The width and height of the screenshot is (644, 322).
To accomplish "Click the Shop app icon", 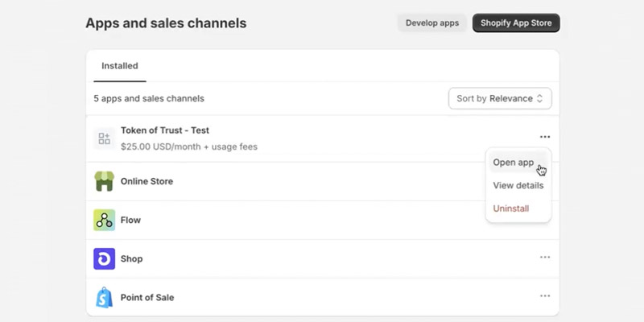I will point(105,258).
